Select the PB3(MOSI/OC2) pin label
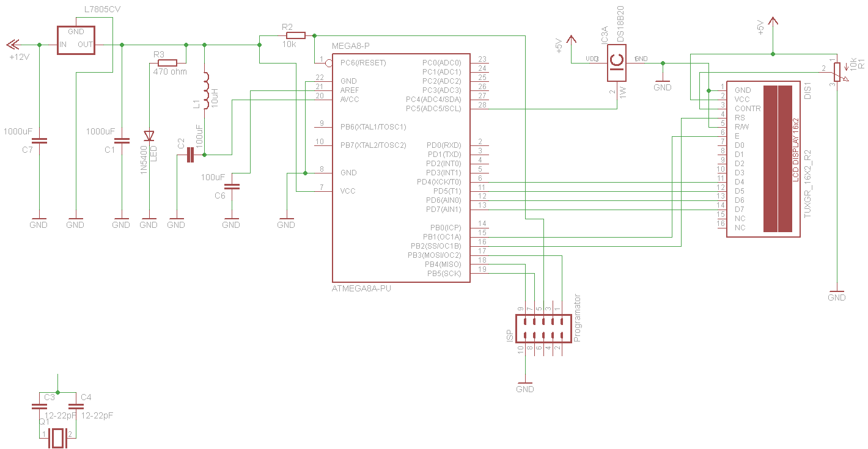This screenshot has height=449, width=868. coord(435,255)
